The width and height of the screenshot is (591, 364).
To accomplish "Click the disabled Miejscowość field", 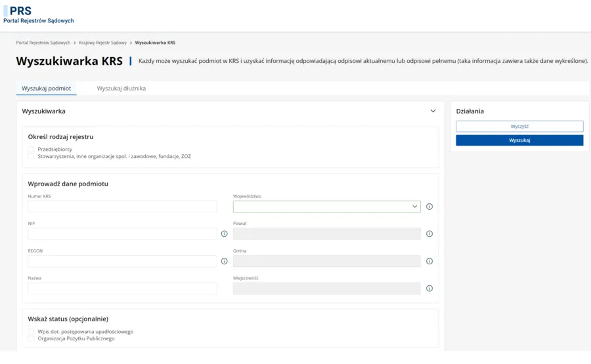I will [327, 289].
